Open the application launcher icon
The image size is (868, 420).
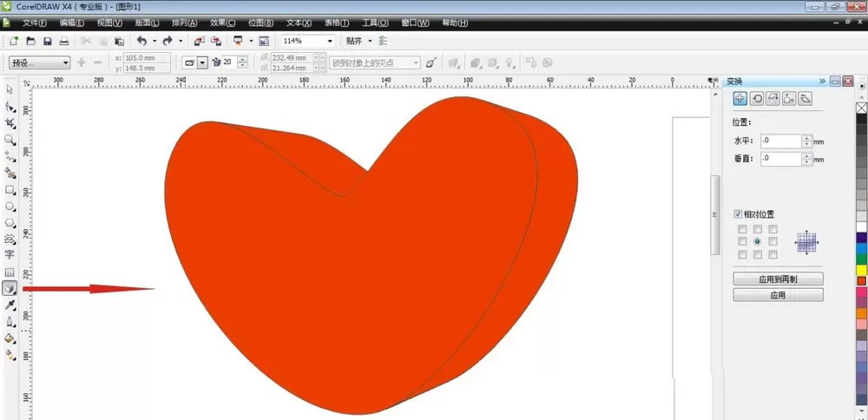pos(239,41)
